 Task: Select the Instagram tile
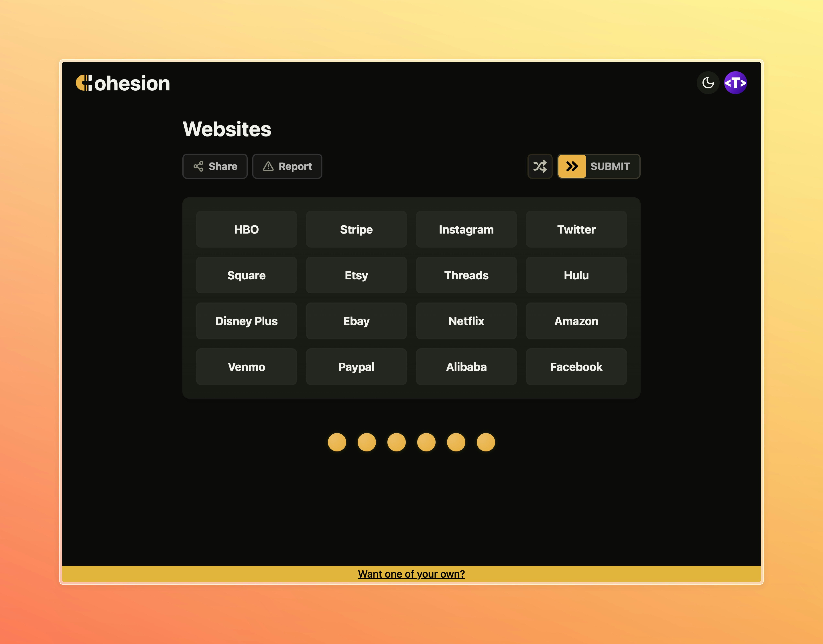tap(466, 229)
